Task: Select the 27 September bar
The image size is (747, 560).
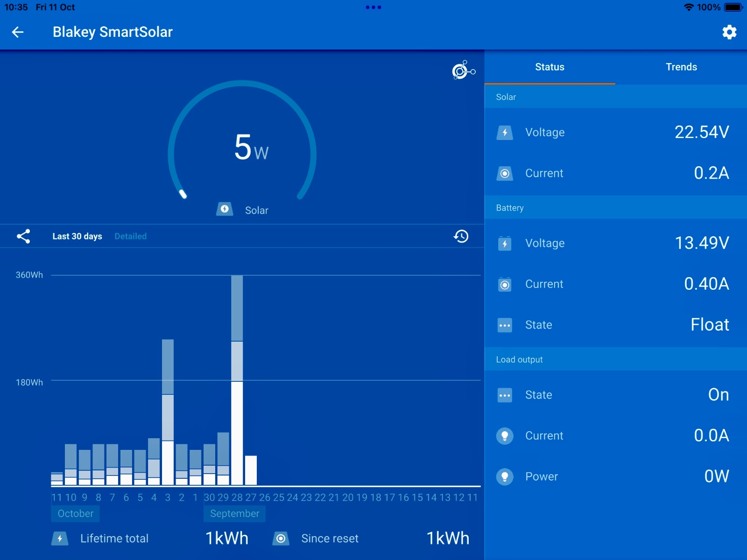Action: (251, 470)
